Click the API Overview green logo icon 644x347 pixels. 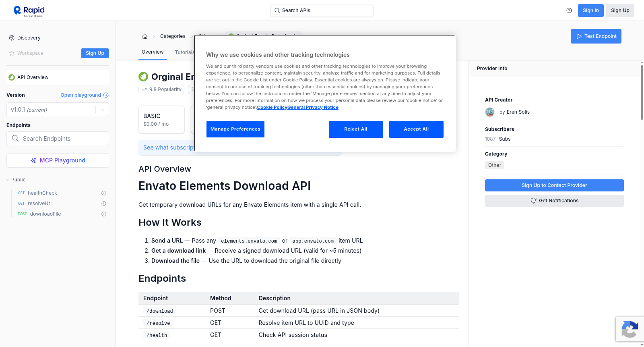pyautogui.click(x=12, y=77)
